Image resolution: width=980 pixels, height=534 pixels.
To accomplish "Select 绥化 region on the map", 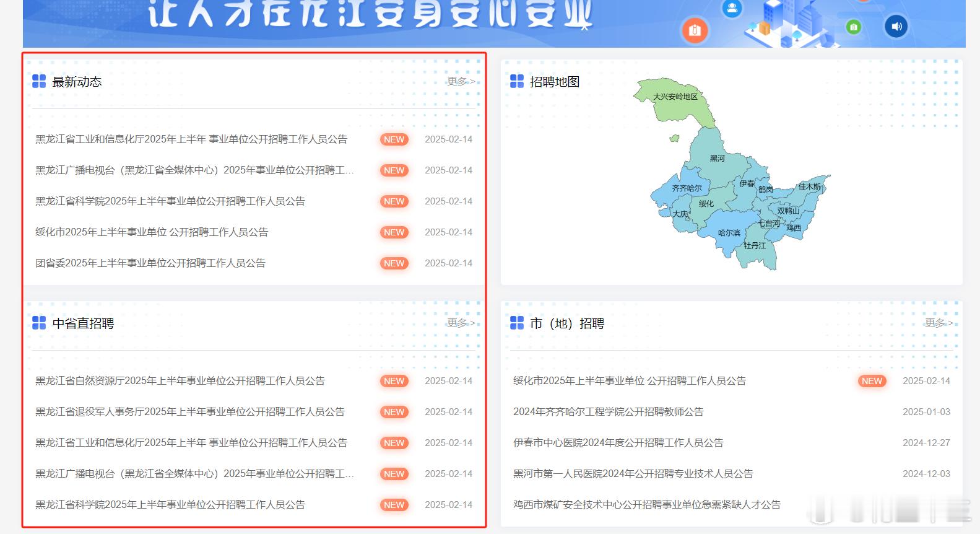I will coord(706,204).
